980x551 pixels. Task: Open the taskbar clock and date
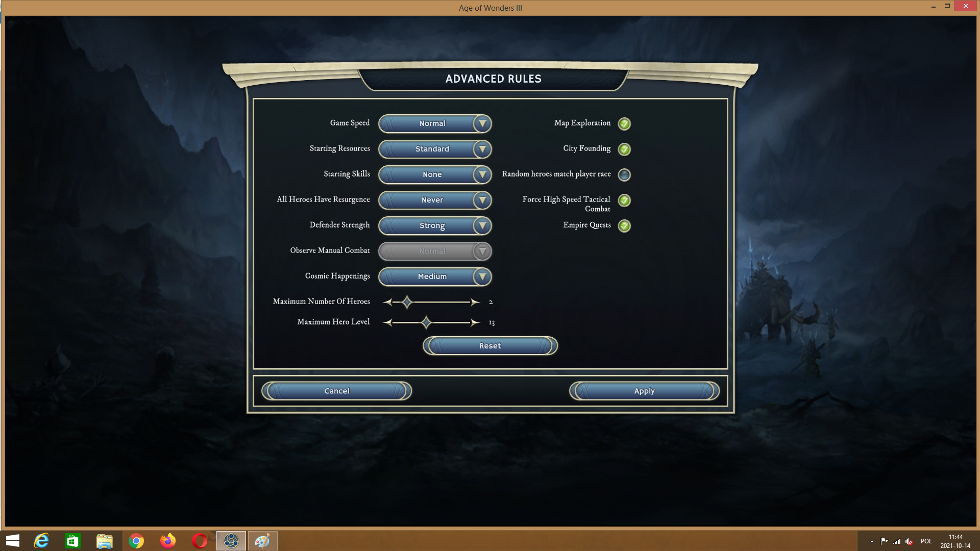click(x=955, y=541)
